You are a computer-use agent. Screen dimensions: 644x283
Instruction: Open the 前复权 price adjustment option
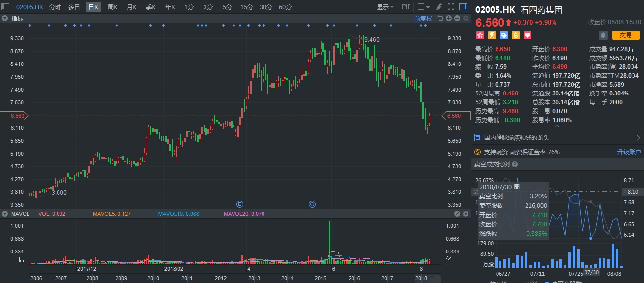(x=423, y=18)
